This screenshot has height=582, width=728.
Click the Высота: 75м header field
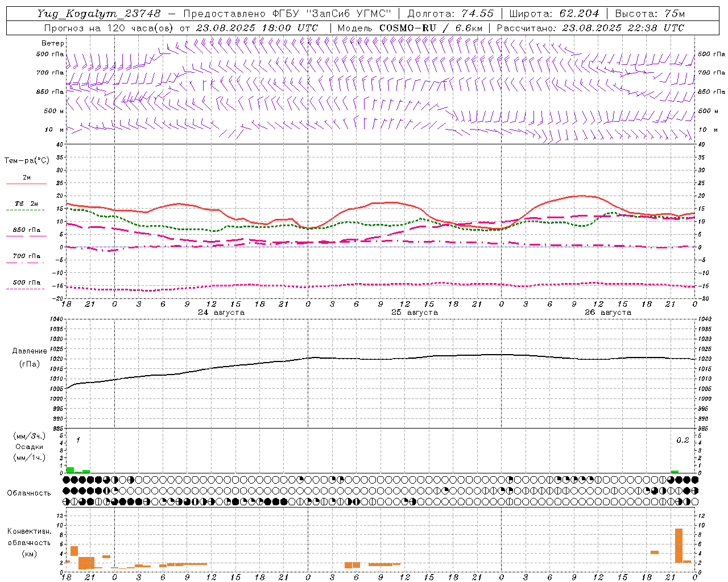650,14
